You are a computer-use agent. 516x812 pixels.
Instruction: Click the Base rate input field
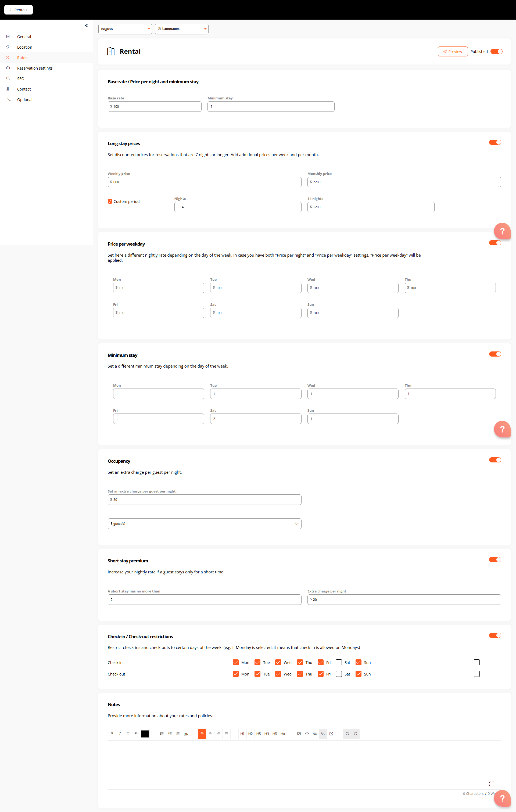click(155, 107)
